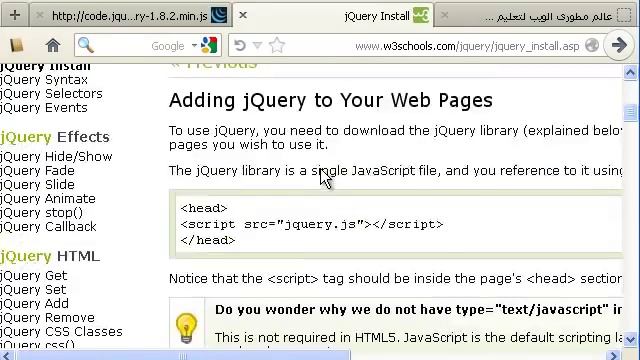The height and width of the screenshot is (360, 640).
Task: Click the horizontal scrollbar thumb
Action: pyautogui.click(x=183, y=356)
